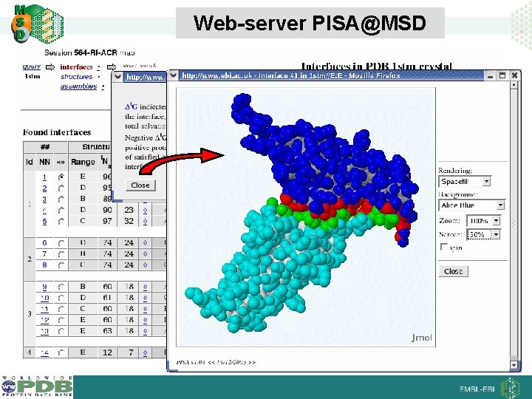The image size is (532, 399).
Task: Select the radio button for interface 2
Action: [x=61, y=188]
